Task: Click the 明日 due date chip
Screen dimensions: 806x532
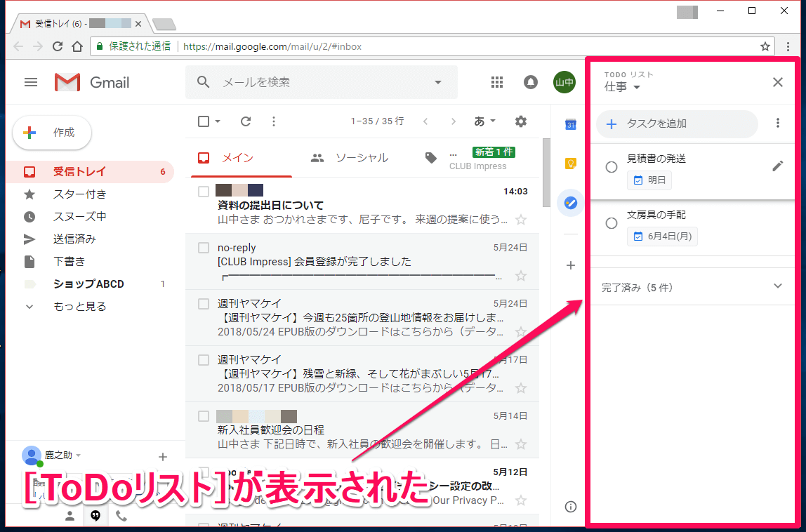Action: [x=649, y=180]
